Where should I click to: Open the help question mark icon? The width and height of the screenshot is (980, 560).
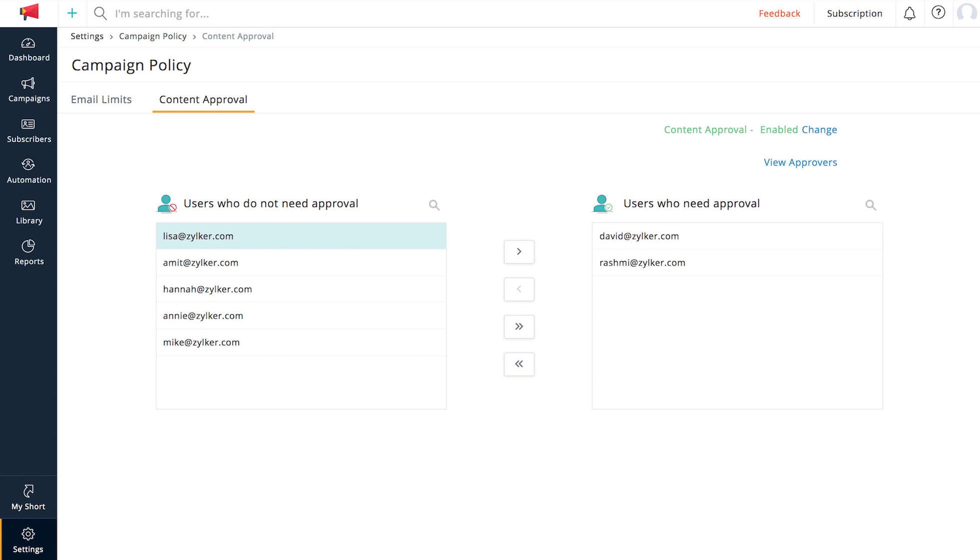coord(938,12)
